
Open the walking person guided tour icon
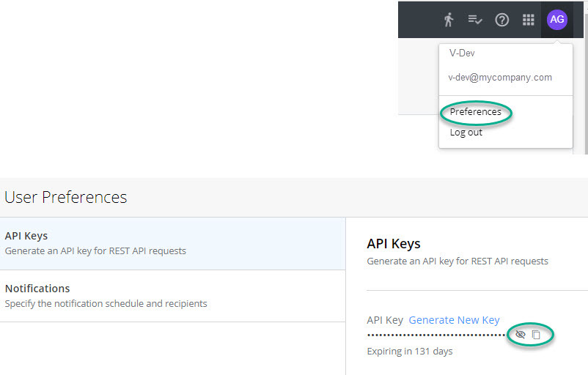(449, 20)
